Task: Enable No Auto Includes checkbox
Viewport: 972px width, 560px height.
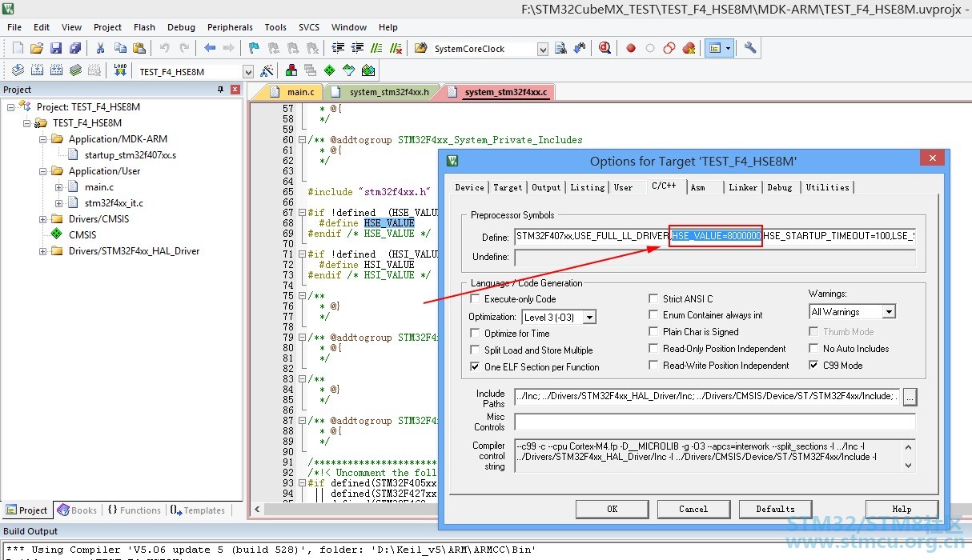Action: [815, 349]
